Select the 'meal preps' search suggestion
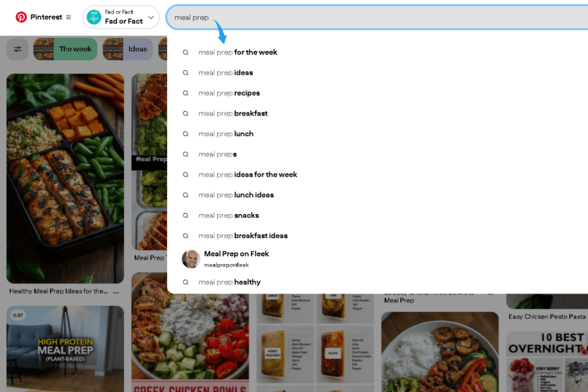Viewport: 588px width, 392px height. pos(219,154)
